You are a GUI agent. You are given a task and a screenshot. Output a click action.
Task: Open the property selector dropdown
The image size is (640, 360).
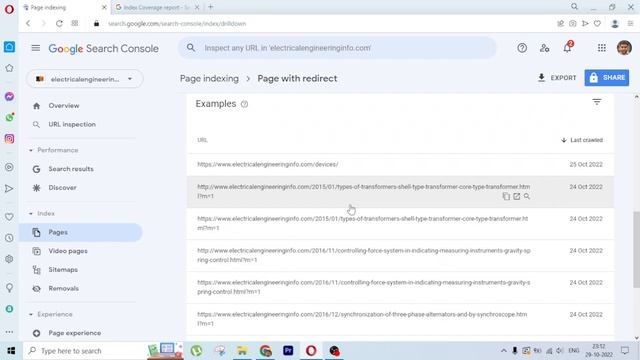click(84, 79)
